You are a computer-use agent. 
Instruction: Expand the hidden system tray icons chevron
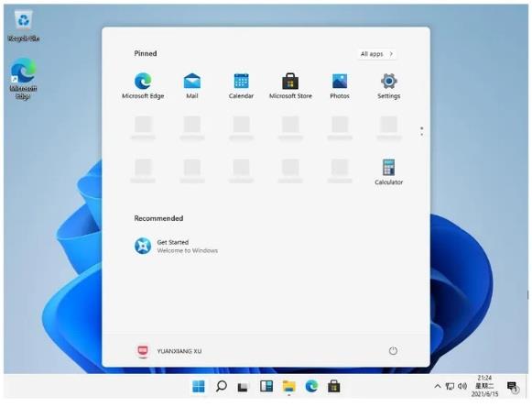click(x=438, y=386)
